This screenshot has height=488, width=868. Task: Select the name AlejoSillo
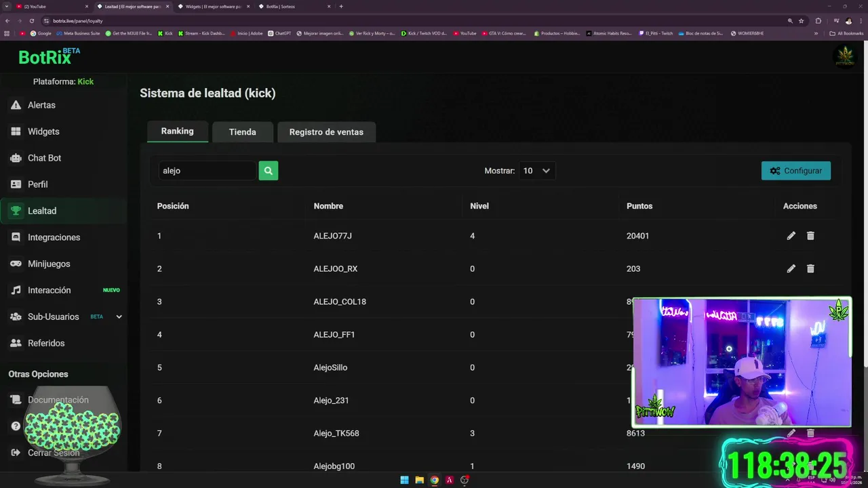click(x=330, y=367)
